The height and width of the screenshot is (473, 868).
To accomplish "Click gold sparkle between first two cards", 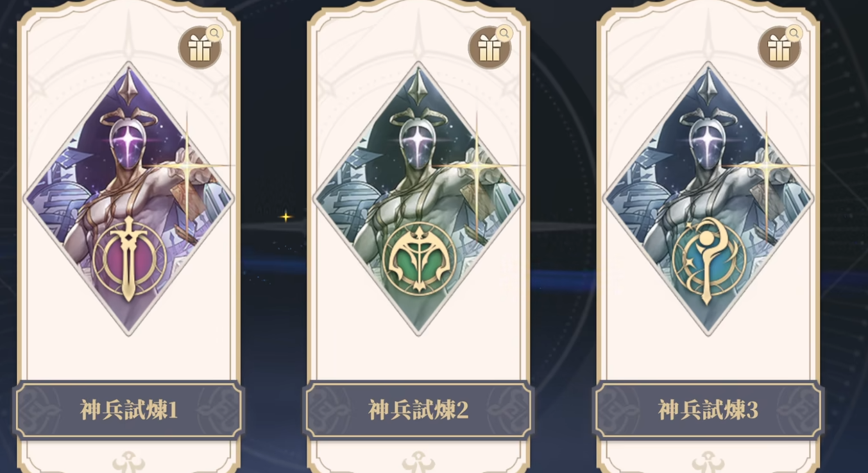I will 285,217.
